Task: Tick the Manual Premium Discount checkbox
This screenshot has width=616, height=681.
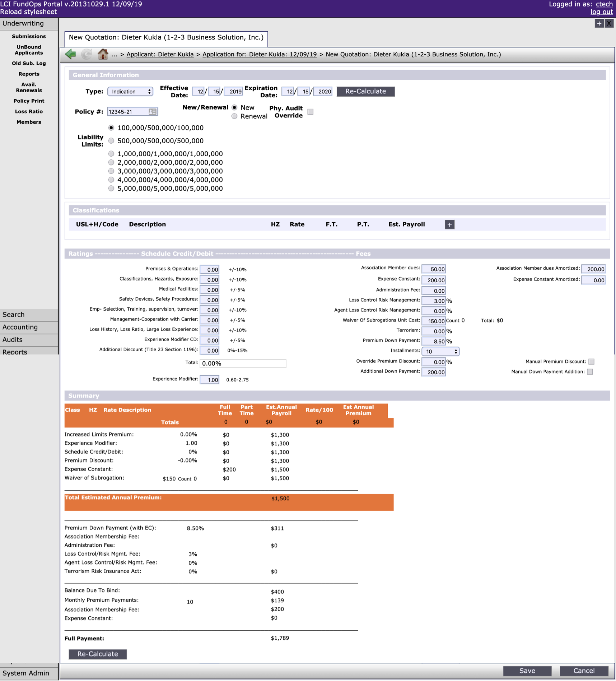Action: point(591,362)
